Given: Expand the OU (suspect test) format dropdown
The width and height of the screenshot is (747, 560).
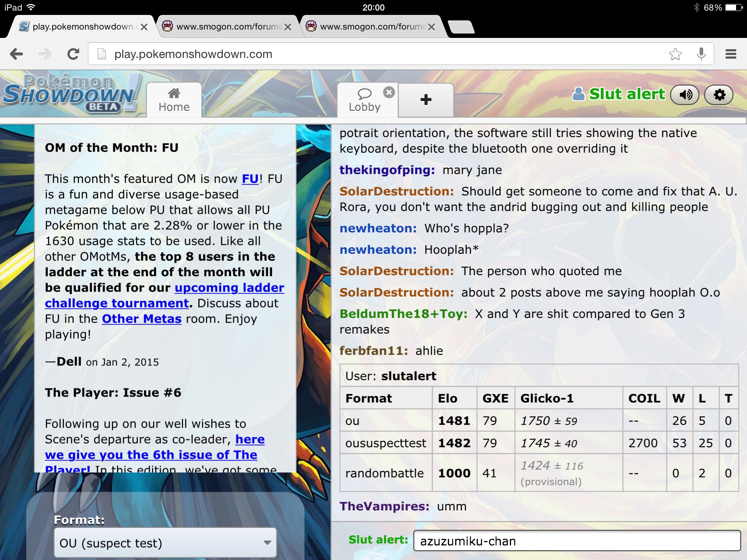Looking at the screenshot, I should coord(165,543).
